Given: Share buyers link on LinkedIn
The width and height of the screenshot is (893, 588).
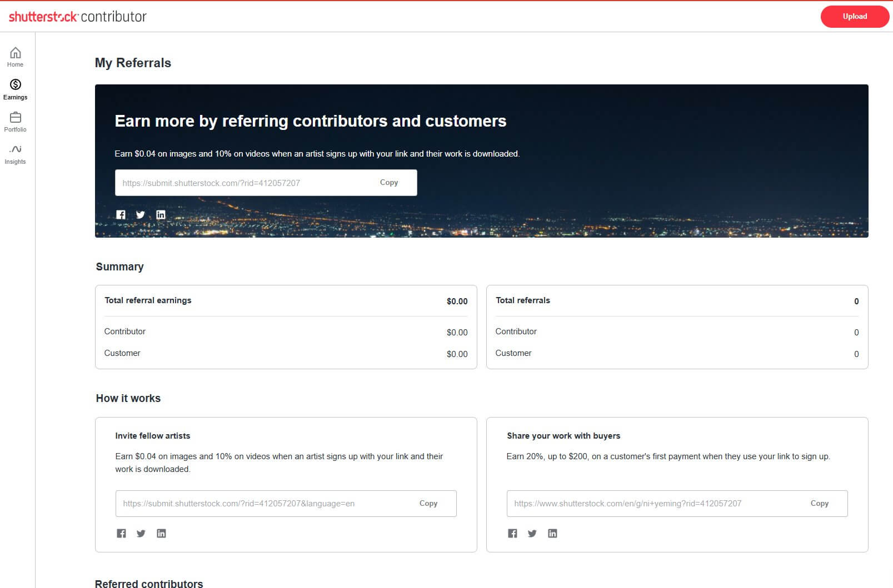Looking at the screenshot, I should click(x=552, y=534).
